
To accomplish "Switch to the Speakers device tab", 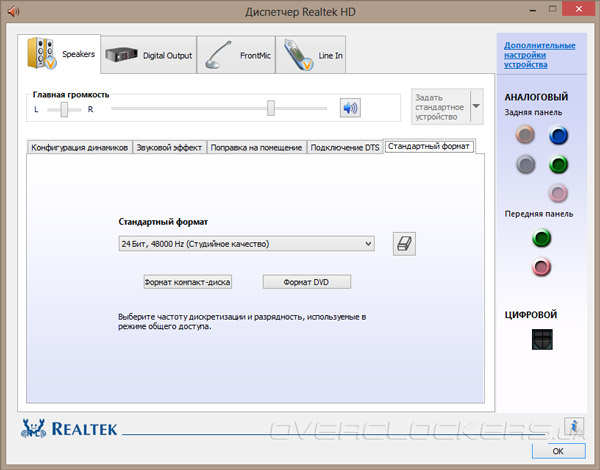I will click(59, 54).
